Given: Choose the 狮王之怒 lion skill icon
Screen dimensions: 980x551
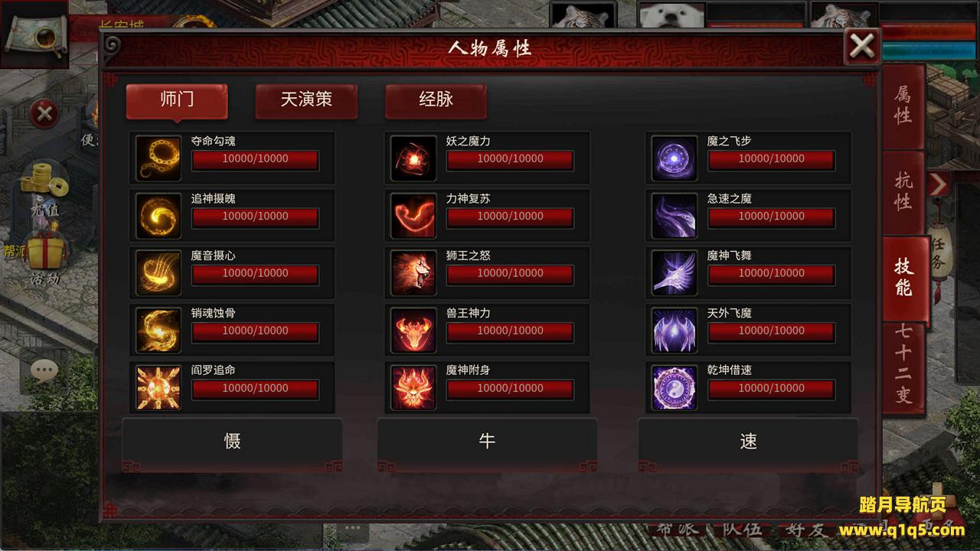Looking at the screenshot, I should (x=413, y=273).
